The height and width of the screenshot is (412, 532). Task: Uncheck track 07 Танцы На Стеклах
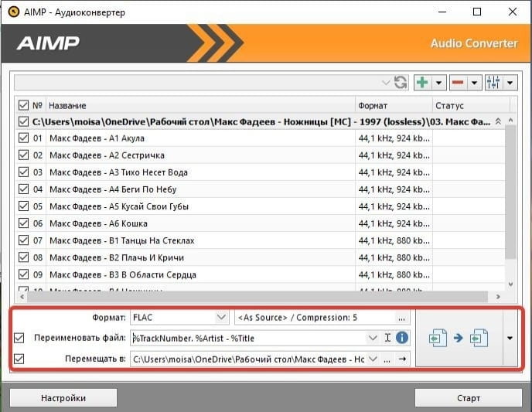(23, 240)
